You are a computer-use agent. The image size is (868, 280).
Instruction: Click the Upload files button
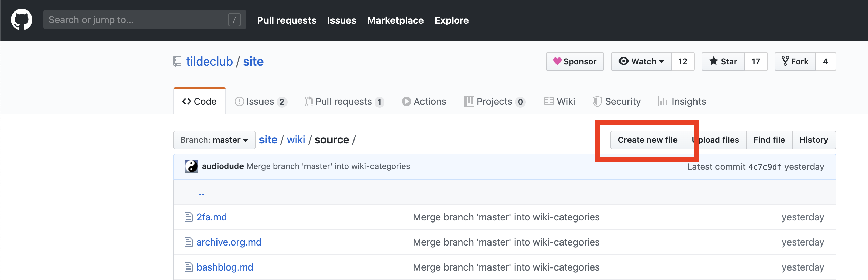click(x=716, y=140)
